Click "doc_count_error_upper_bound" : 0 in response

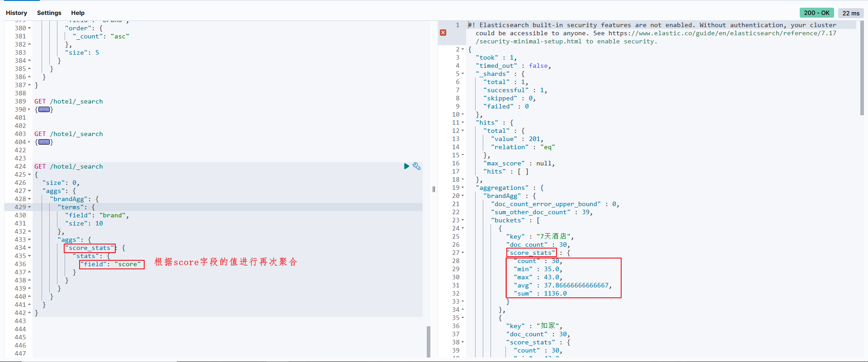pyautogui.click(x=555, y=204)
